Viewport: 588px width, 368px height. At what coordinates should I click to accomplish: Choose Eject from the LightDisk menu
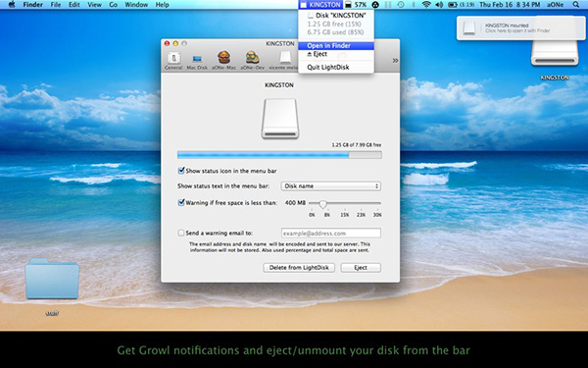(336, 54)
